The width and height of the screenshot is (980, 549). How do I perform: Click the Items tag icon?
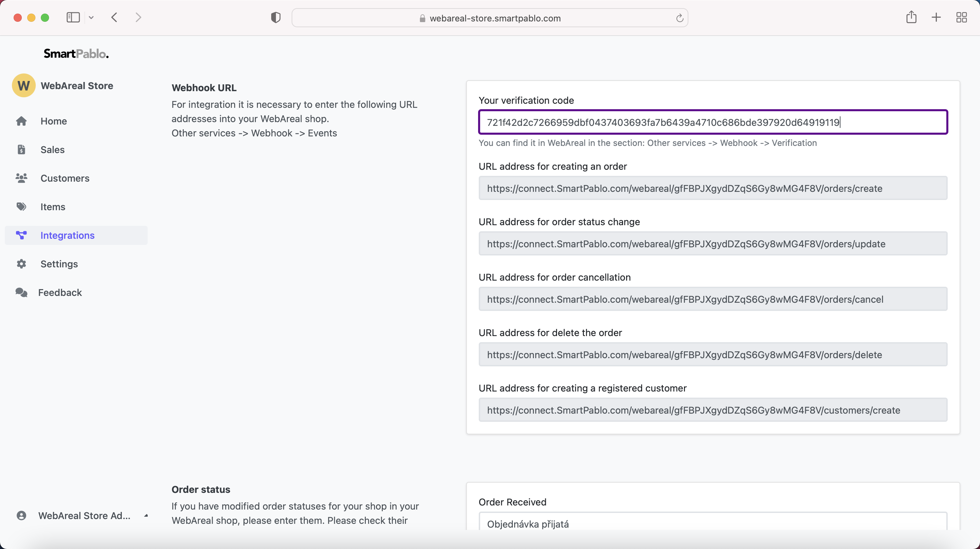click(x=21, y=206)
